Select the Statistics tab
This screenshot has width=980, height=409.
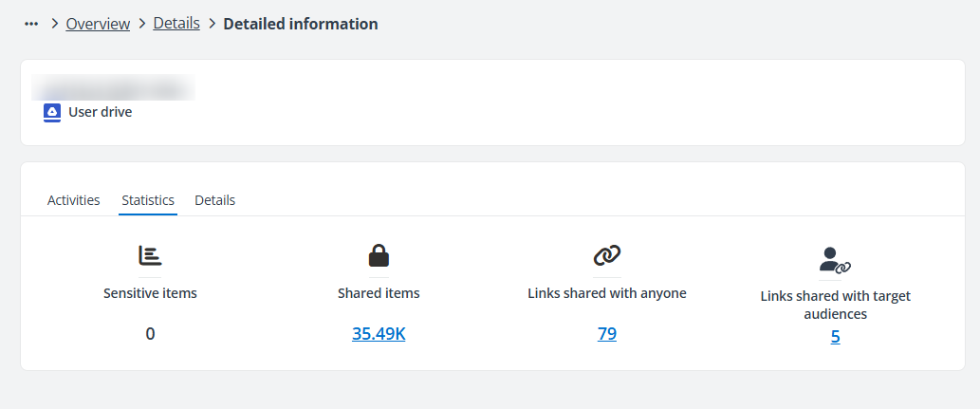[148, 200]
